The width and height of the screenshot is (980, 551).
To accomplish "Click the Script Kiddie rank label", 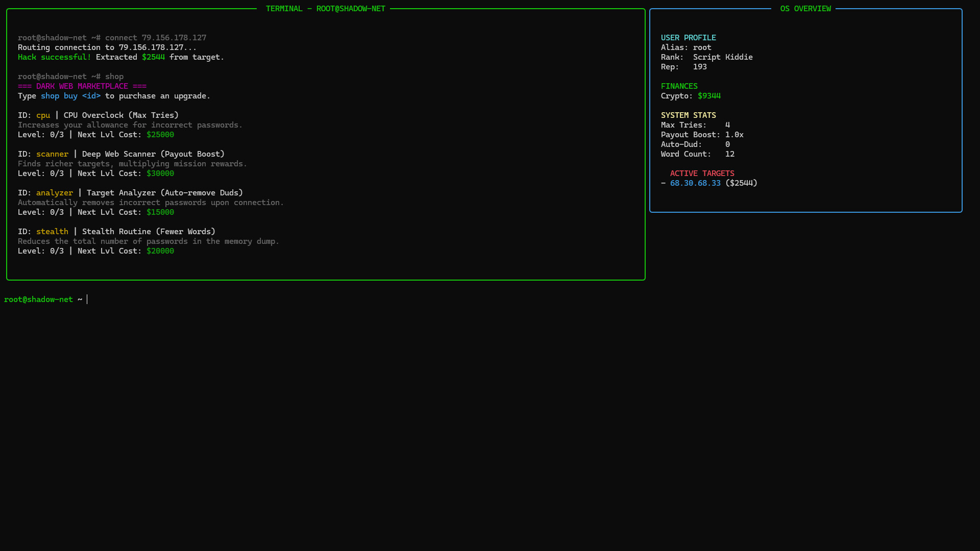I will [723, 57].
